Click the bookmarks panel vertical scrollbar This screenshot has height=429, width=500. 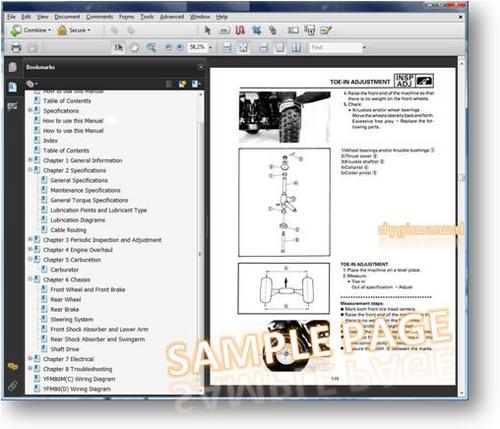(x=200, y=243)
